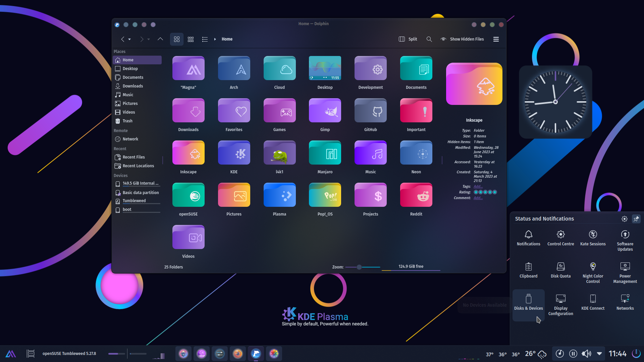Open the Gimp folder
Viewport: 644px width, 362px height.
(x=325, y=111)
